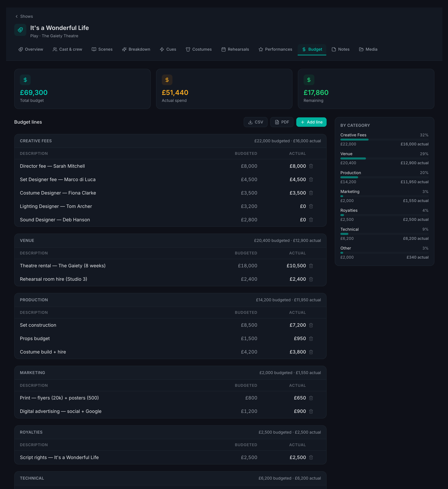Select the Budget tab

point(312,49)
